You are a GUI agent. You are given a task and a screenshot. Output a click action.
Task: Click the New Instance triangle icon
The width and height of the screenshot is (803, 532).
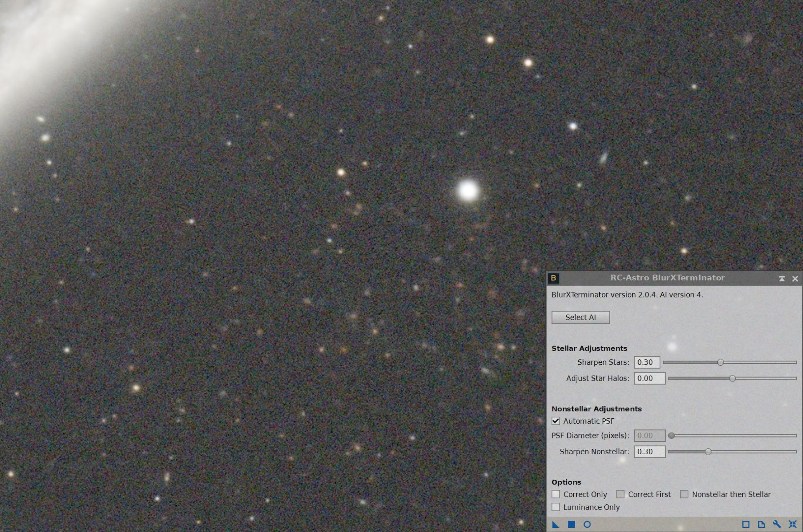(555, 524)
